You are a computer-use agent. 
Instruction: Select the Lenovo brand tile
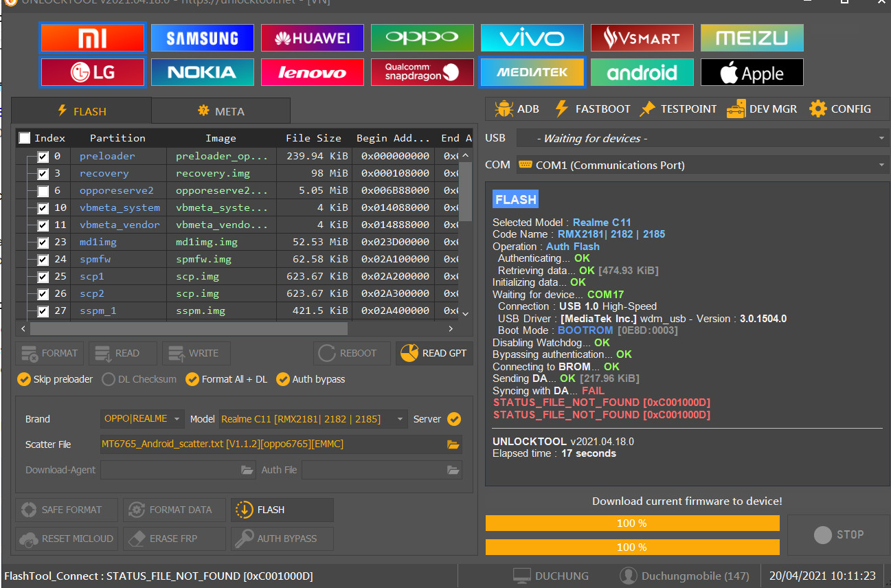[x=313, y=72]
